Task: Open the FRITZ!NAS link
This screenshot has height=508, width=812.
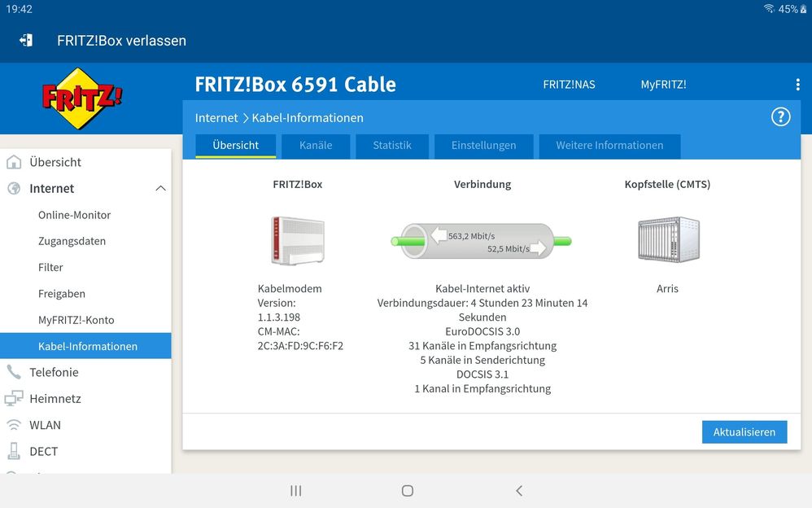Action: pyautogui.click(x=569, y=85)
